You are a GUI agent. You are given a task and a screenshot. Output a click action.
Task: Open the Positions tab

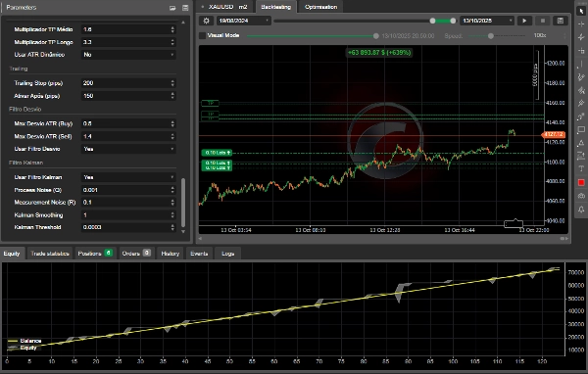[x=95, y=254]
